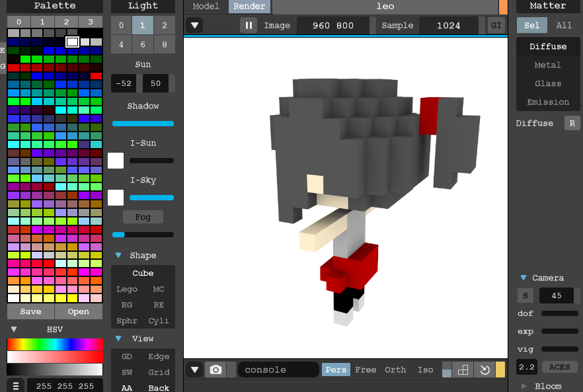Select palette tab 1
This screenshot has height=392, width=583.
point(42,22)
